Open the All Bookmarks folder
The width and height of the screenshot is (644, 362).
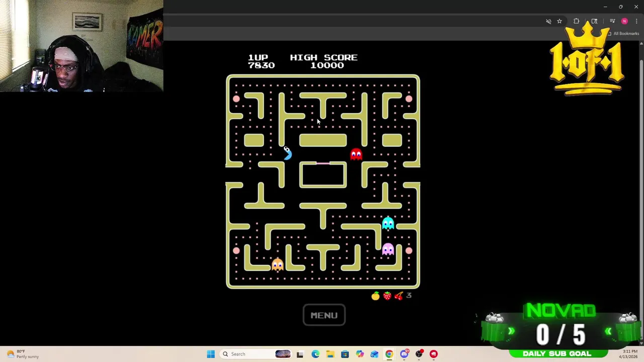pyautogui.click(x=623, y=34)
